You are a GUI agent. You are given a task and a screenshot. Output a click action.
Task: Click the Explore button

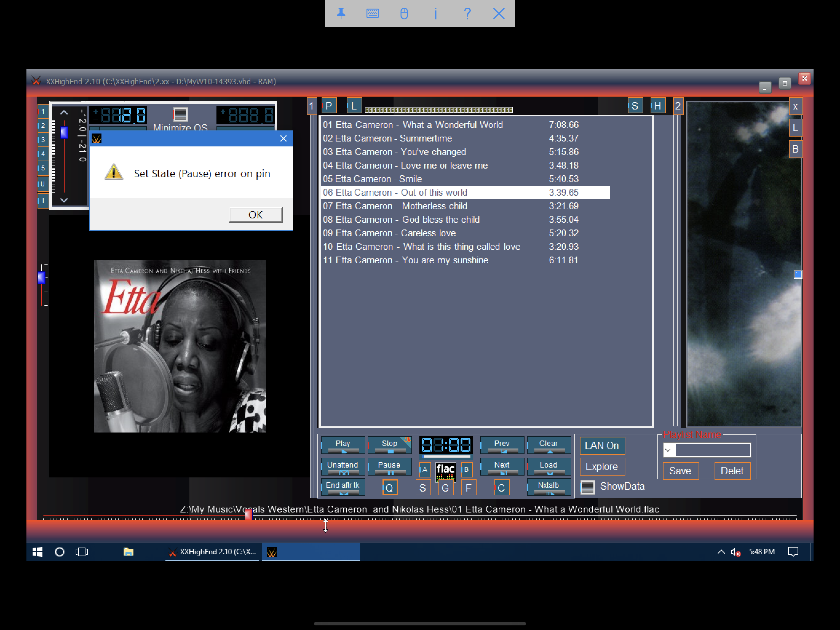(x=602, y=467)
